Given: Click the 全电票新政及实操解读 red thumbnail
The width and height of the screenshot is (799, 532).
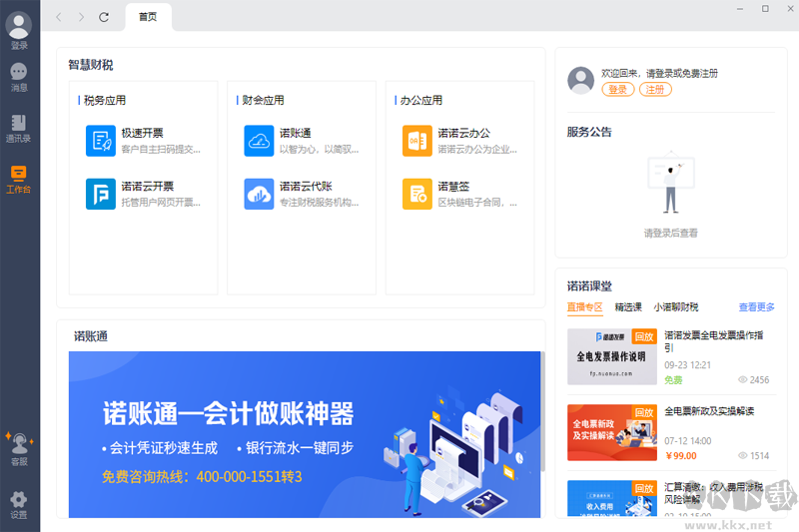Looking at the screenshot, I should pos(612,433).
